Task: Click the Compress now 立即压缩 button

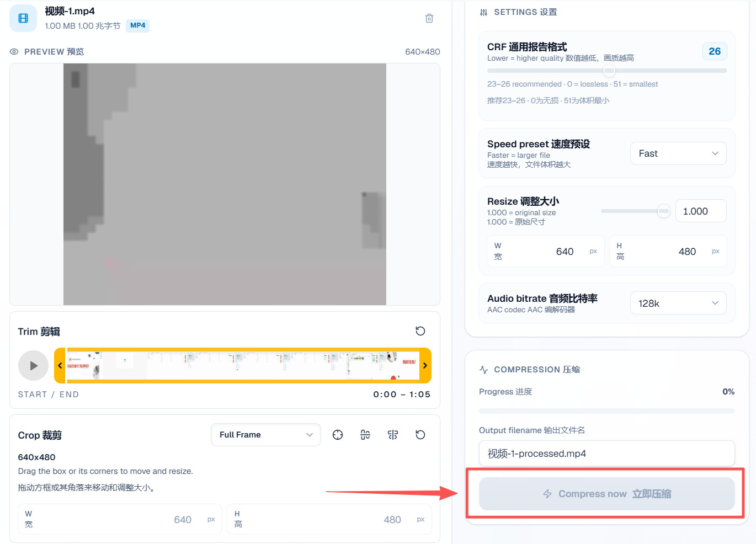Action: click(607, 494)
